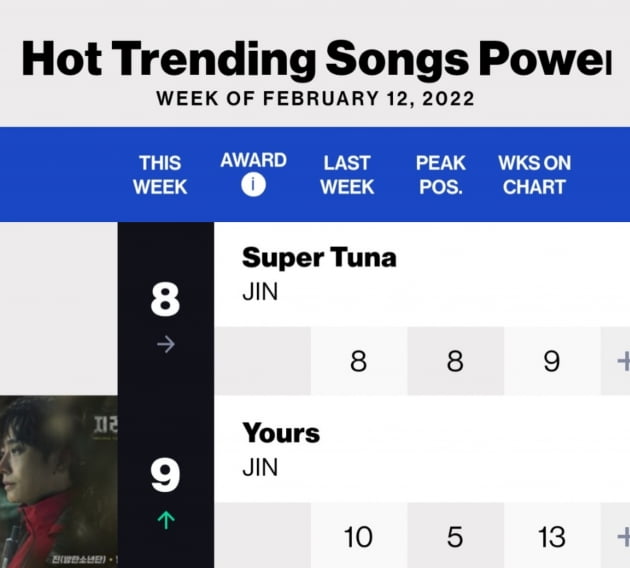Click the steady arrow under rank 8
The width and height of the screenshot is (630, 568).
coord(166,344)
